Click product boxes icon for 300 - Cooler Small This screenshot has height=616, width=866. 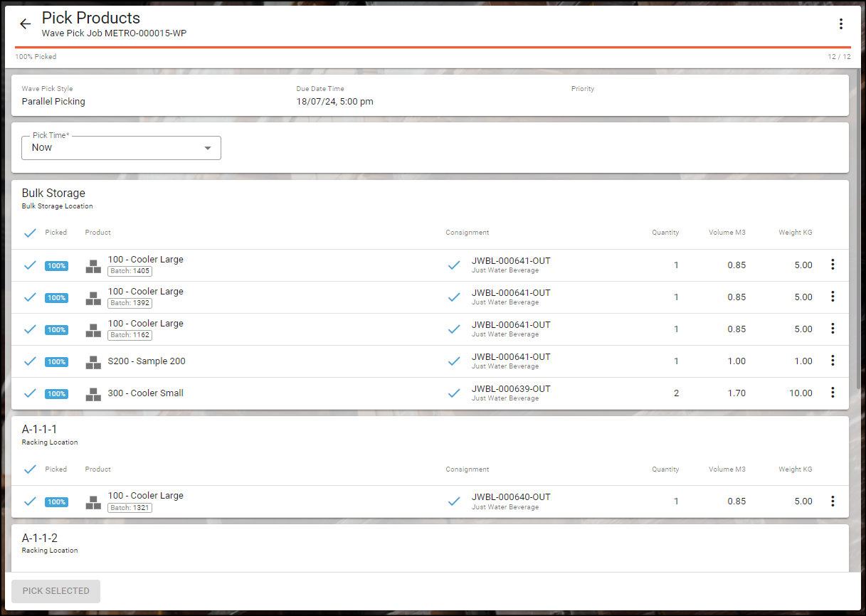coord(93,394)
